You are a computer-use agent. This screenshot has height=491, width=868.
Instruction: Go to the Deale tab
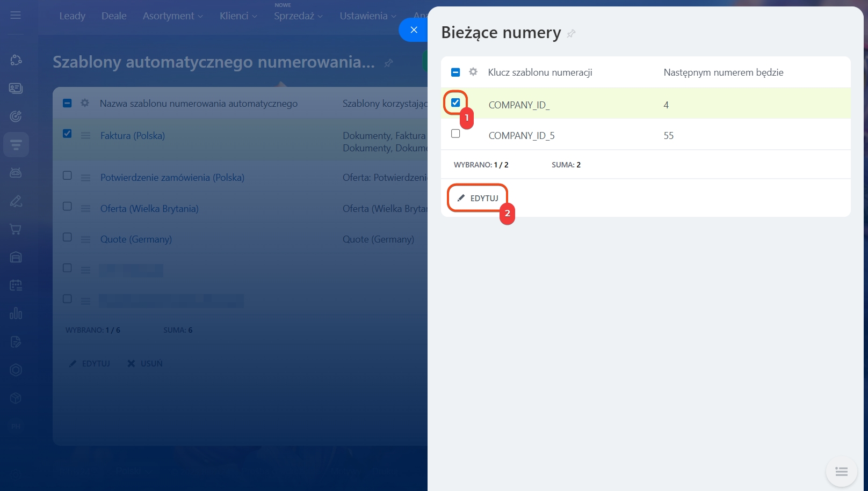[x=114, y=16]
